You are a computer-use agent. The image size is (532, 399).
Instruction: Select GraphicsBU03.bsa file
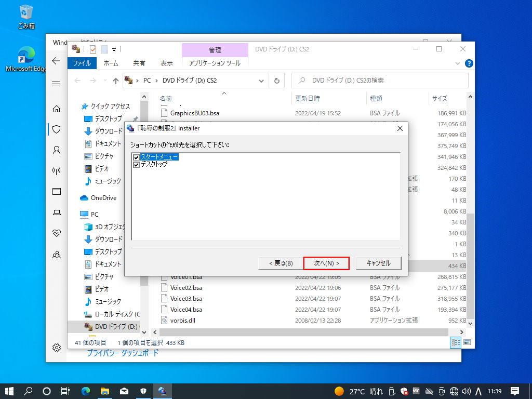(195, 113)
